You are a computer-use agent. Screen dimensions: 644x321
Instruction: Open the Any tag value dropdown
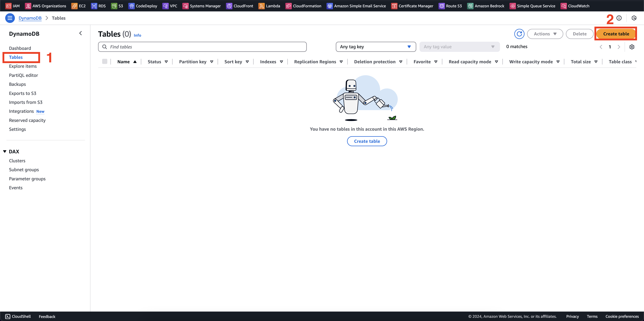pyautogui.click(x=460, y=47)
